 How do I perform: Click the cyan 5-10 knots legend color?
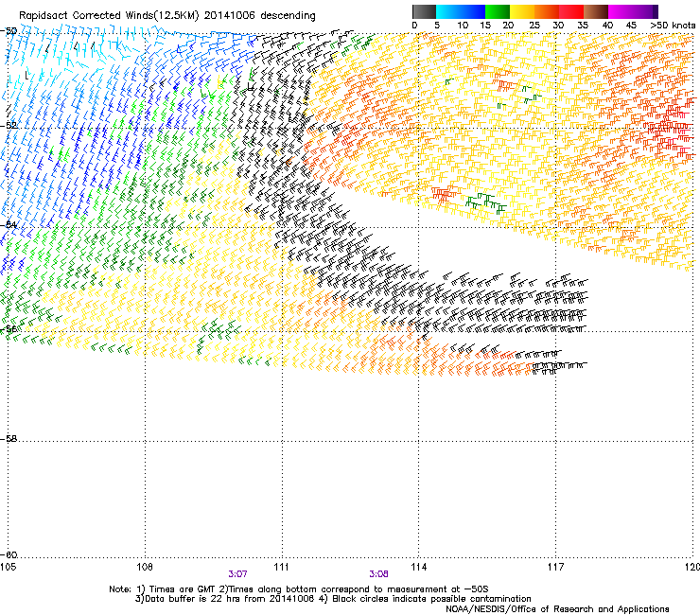(x=448, y=11)
